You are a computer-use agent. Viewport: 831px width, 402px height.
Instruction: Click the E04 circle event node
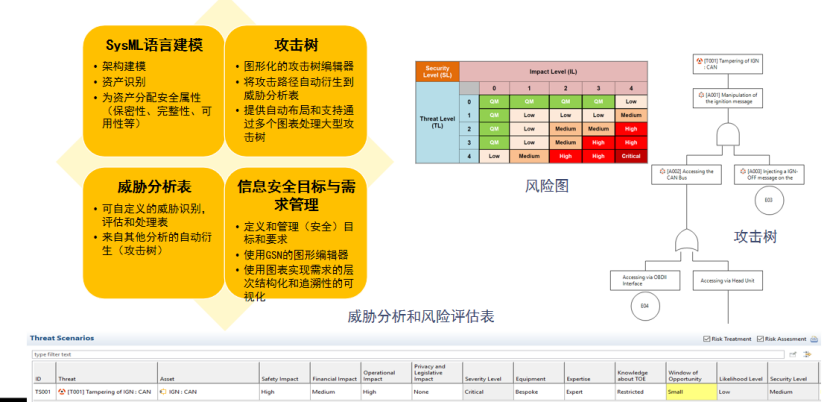click(x=644, y=305)
